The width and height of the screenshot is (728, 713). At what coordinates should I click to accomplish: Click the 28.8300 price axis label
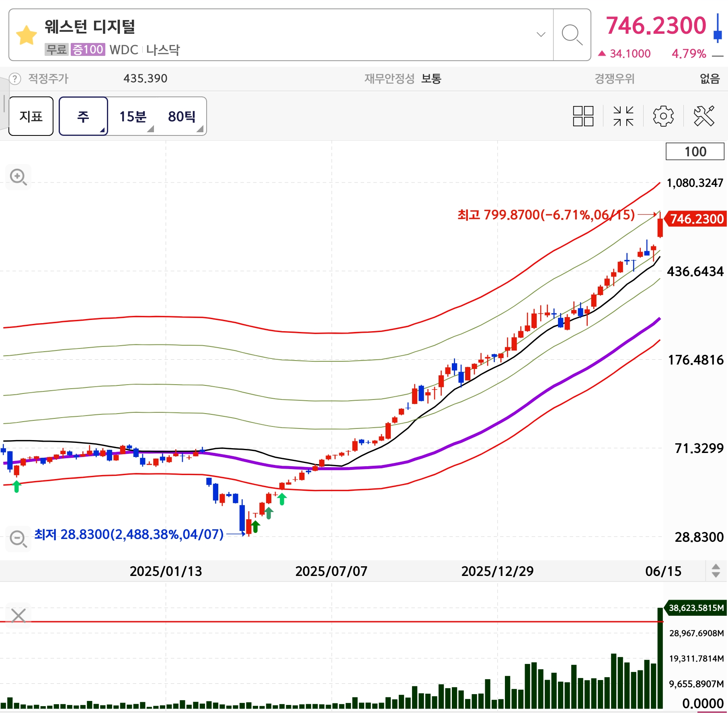click(699, 537)
